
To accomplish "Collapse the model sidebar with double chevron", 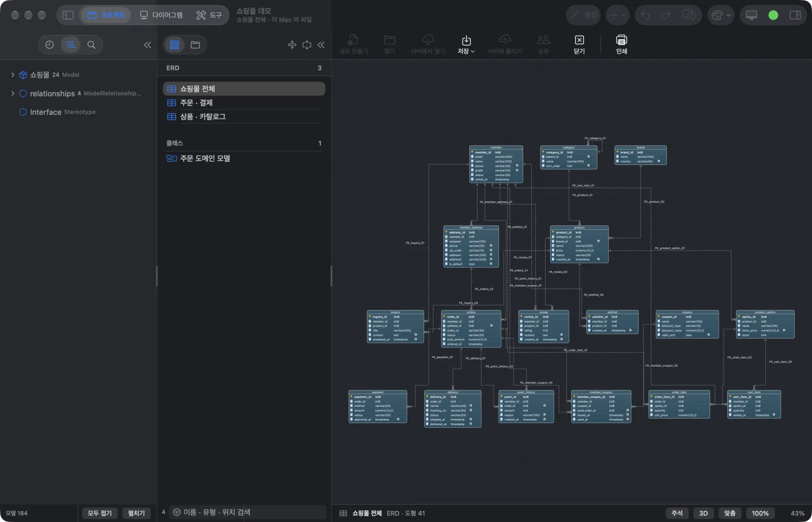I will [x=148, y=45].
